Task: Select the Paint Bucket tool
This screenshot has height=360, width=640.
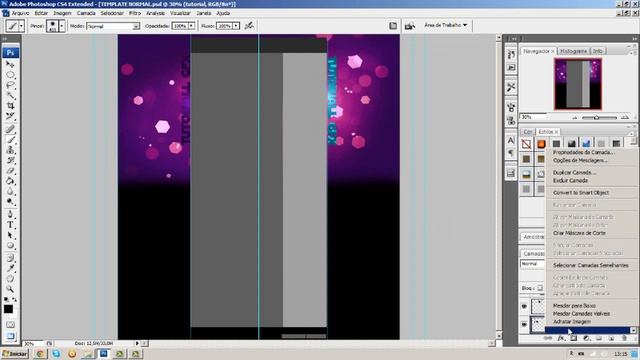Action: point(10,181)
